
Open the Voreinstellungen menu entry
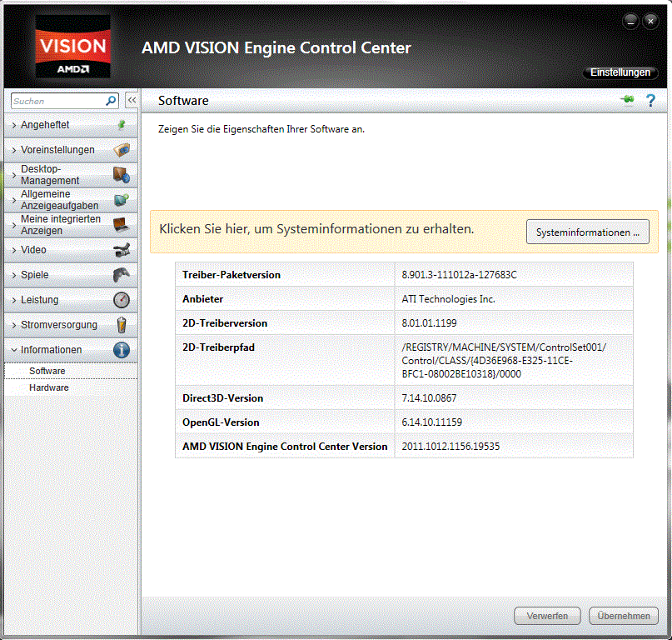[71, 150]
